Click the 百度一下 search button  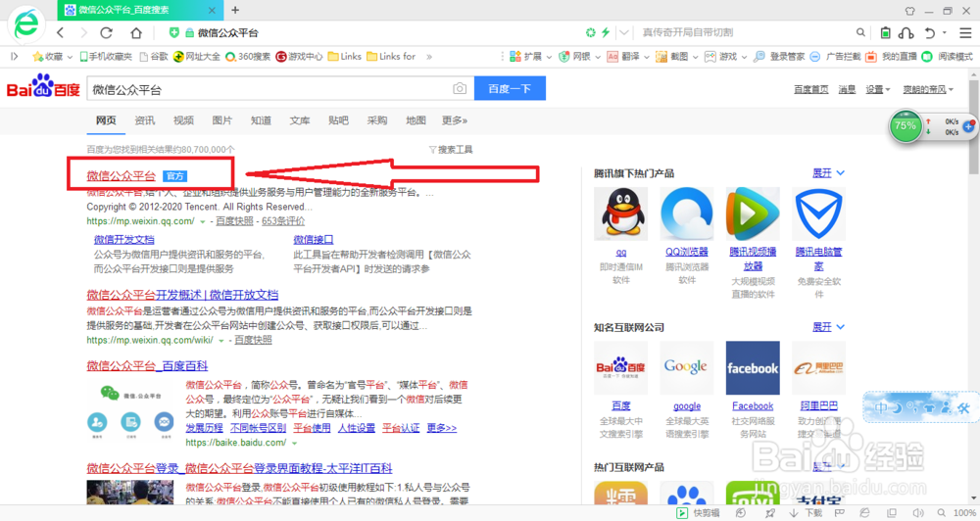[x=510, y=89]
